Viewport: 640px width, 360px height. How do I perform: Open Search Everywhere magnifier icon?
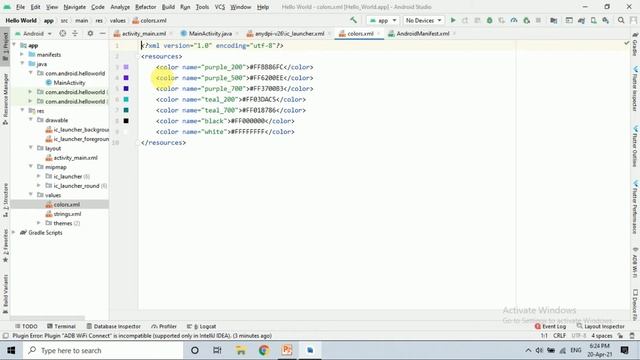pyautogui.click(x=621, y=20)
